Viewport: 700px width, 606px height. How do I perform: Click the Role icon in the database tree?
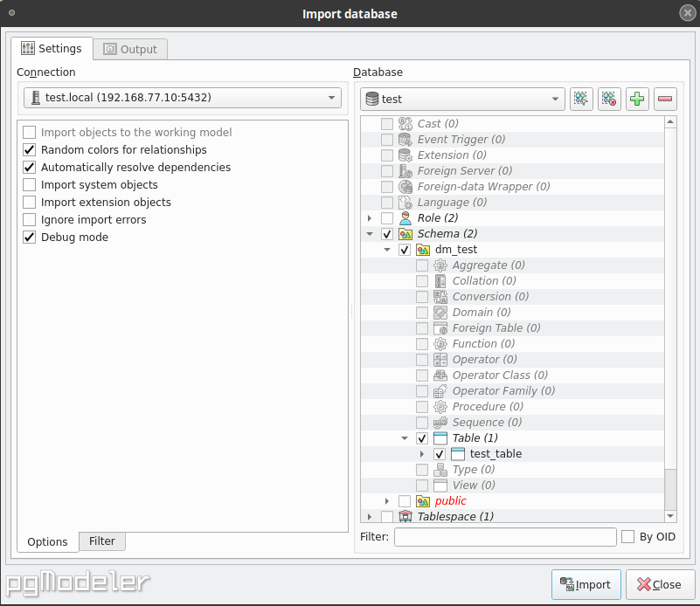[405, 217]
